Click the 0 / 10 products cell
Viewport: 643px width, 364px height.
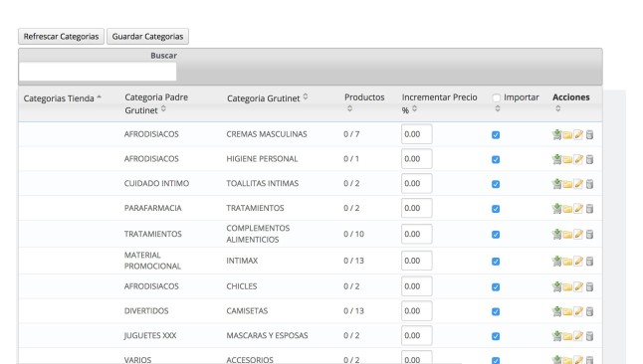pos(354,234)
